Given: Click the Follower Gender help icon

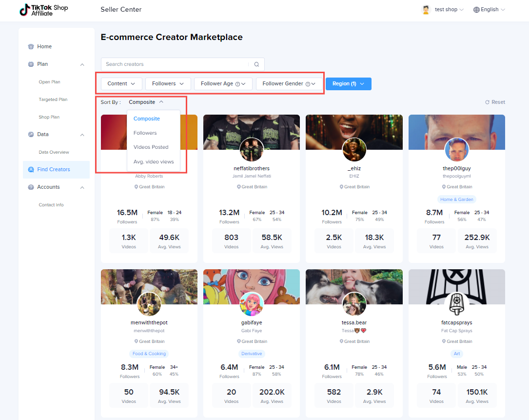Looking at the screenshot, I should tap(308, 84).
